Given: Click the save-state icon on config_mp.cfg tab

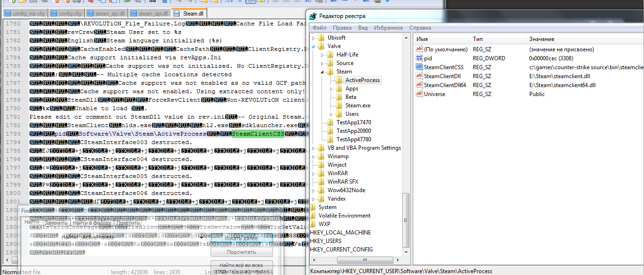Looking at the screenshot, I should 8,13.
